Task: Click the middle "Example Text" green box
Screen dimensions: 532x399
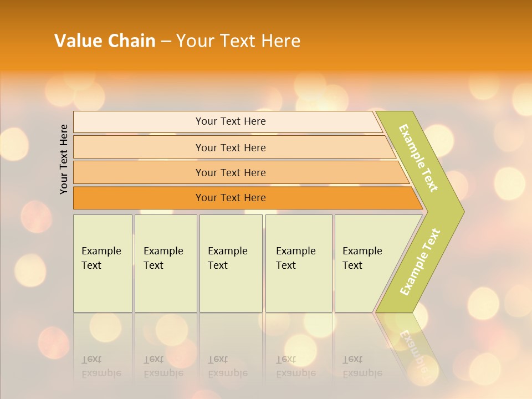Action: point(231,258)
